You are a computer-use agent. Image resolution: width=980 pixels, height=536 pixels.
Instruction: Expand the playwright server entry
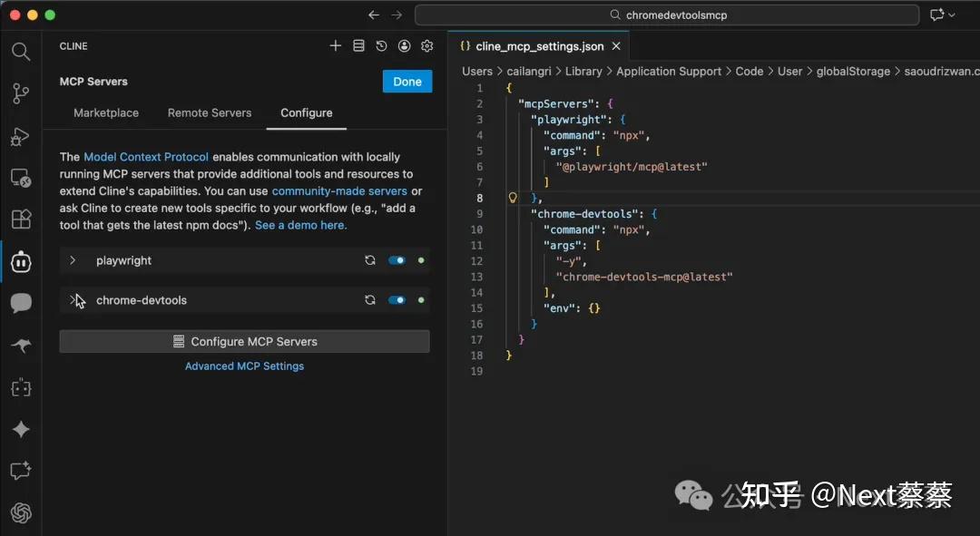pos(73,260)
